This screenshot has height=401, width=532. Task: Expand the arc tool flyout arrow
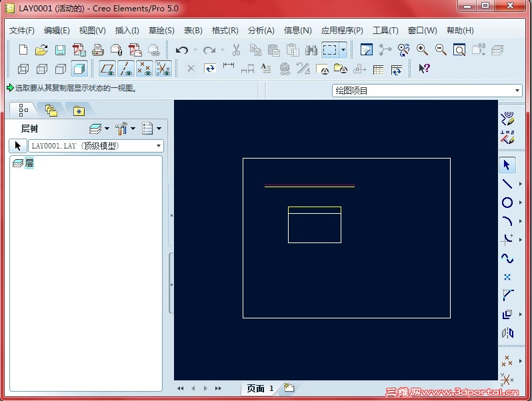pyautogui.click(x=521, y=221)
